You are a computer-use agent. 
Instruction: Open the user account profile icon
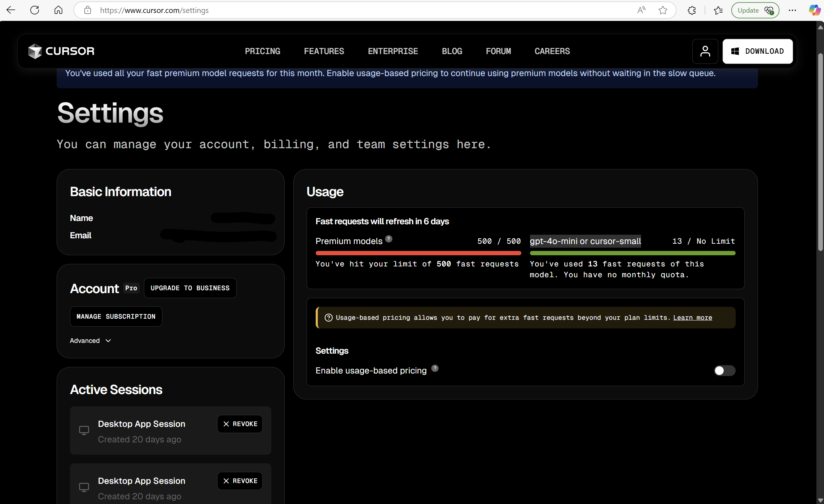tap(705, 51)
